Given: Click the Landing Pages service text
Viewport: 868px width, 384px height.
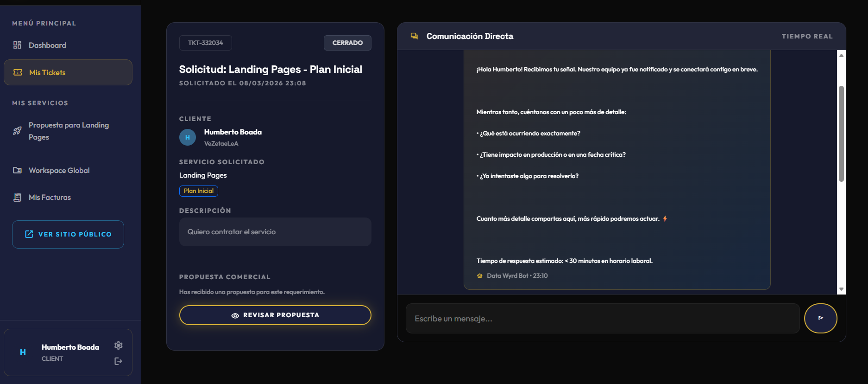Looking at the screenshot, I should (x=203, y=175).
